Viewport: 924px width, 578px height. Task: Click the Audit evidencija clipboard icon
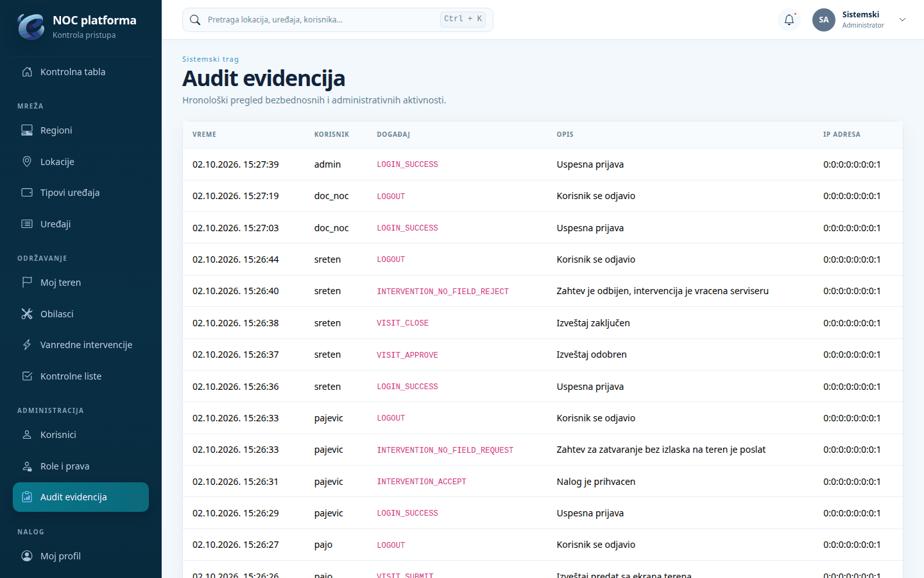[x=27, y=497]
